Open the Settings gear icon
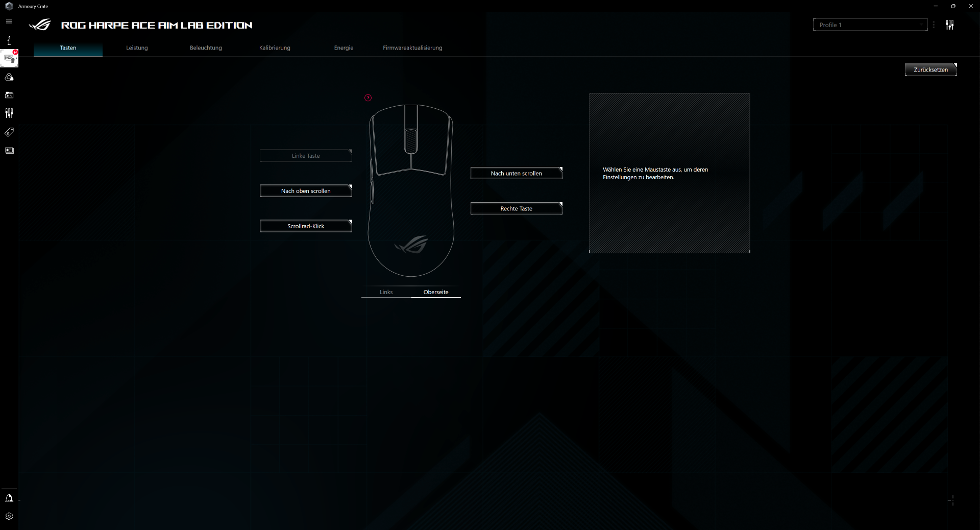Viewport: 980px width, 530px height. (x=9, y=516)
